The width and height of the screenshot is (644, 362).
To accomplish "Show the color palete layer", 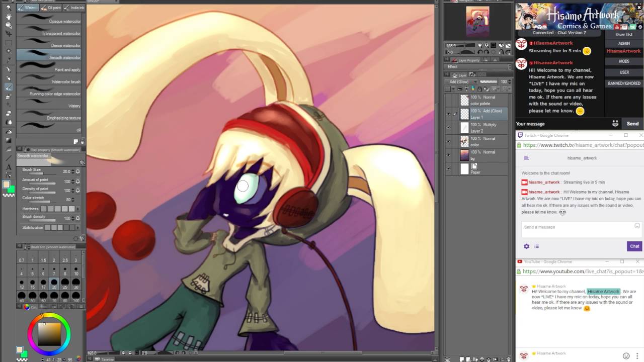I will click(x=448, y=100).
